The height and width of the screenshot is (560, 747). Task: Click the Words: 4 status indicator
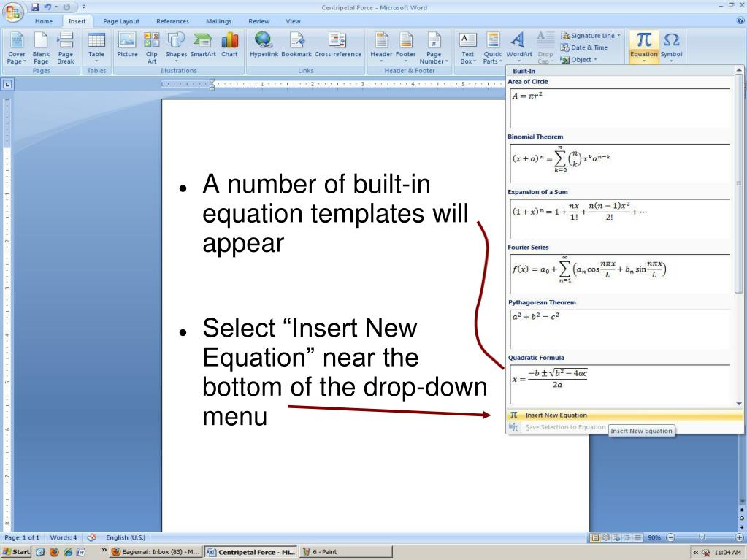click(x=64, y=537)
